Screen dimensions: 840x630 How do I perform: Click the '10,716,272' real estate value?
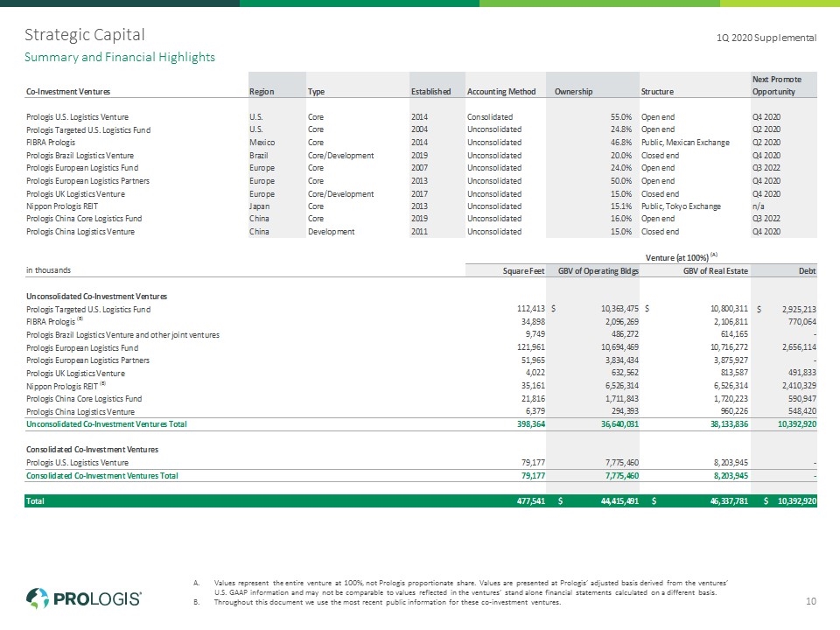729,347
